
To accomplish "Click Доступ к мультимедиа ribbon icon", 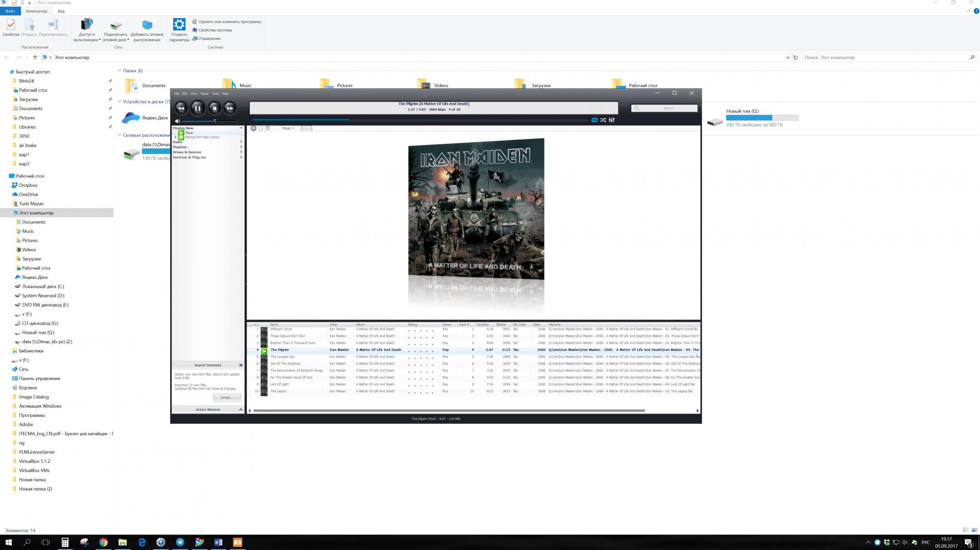I will point(87,30).
